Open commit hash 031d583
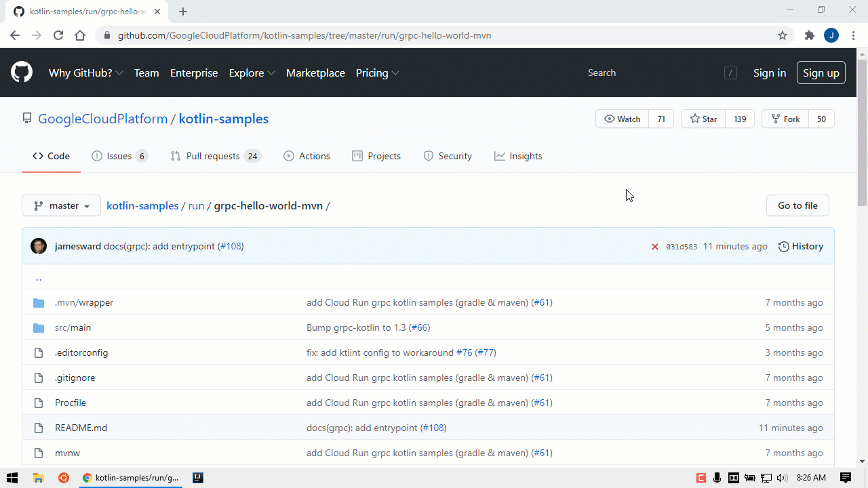This screenshot has width=868, height=488. pos(682,247)
